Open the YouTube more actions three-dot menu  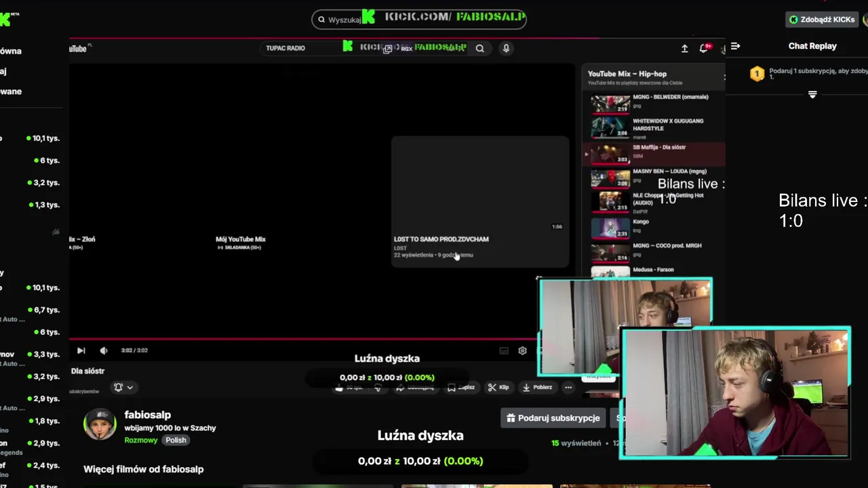coord(568,388)
